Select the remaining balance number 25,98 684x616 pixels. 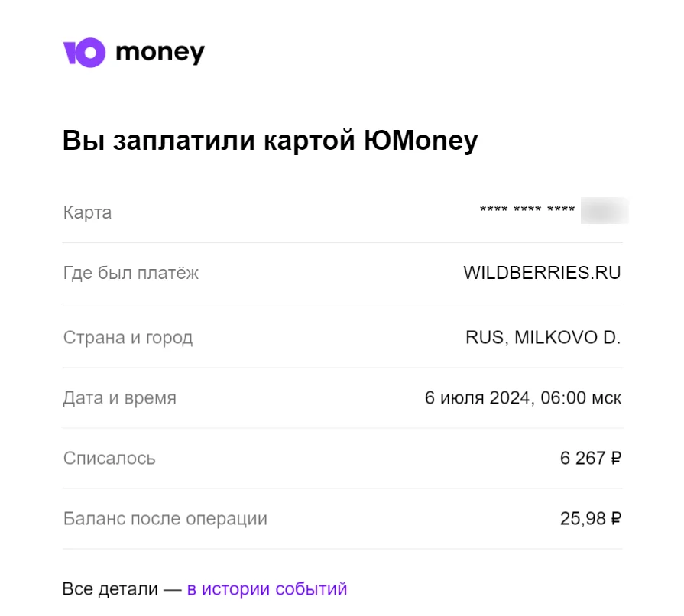click(x=582, y=520)
